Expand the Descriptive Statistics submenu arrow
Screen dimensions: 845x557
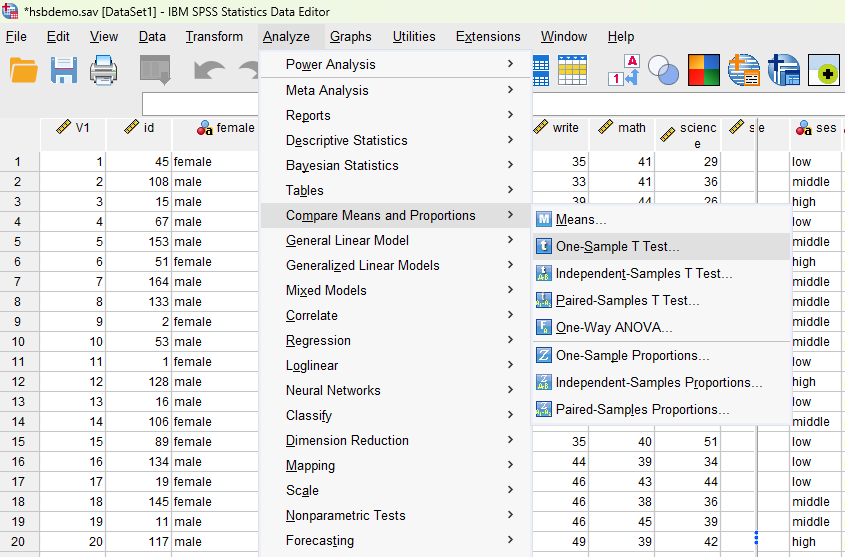coord(510,140)
